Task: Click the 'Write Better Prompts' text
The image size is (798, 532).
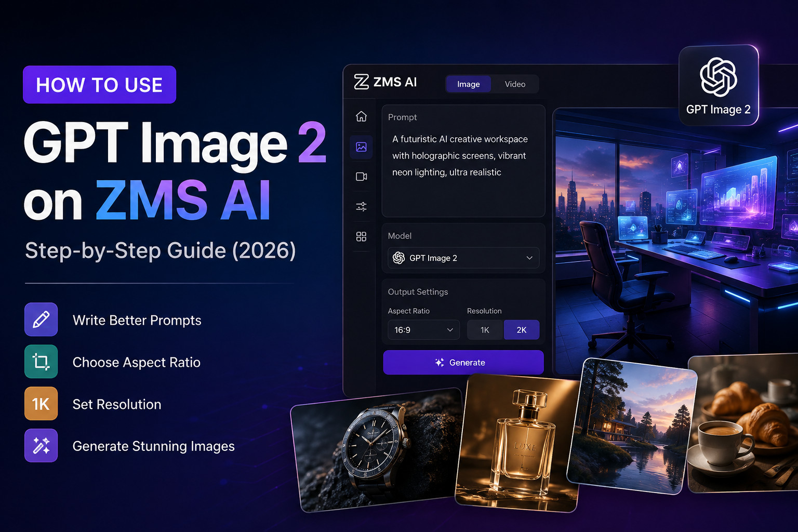Action: pos(137,320)
